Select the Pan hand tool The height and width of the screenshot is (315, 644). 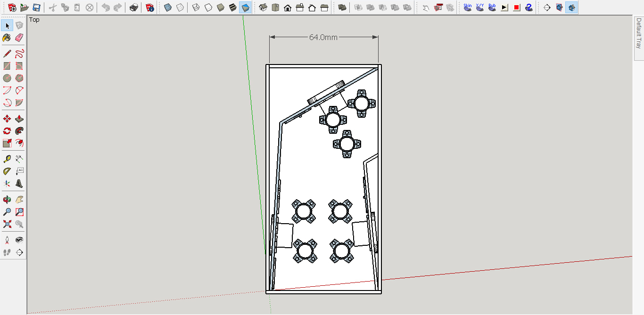point(19,200)
